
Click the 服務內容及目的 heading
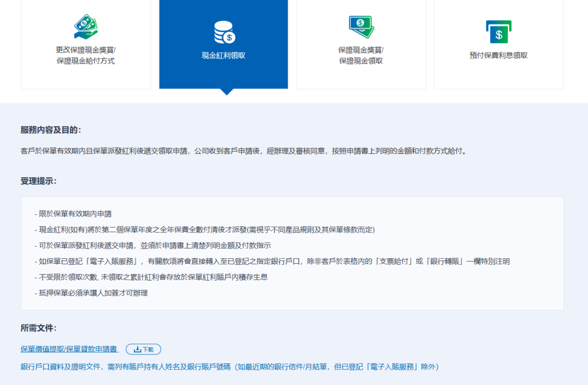click(x=51, y=130)
